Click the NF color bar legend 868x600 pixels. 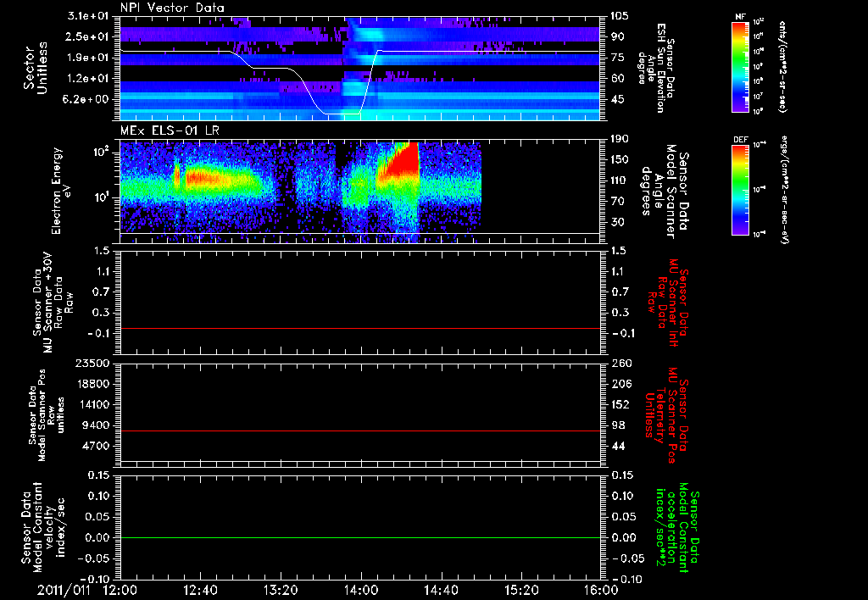(x=741, y=65)
